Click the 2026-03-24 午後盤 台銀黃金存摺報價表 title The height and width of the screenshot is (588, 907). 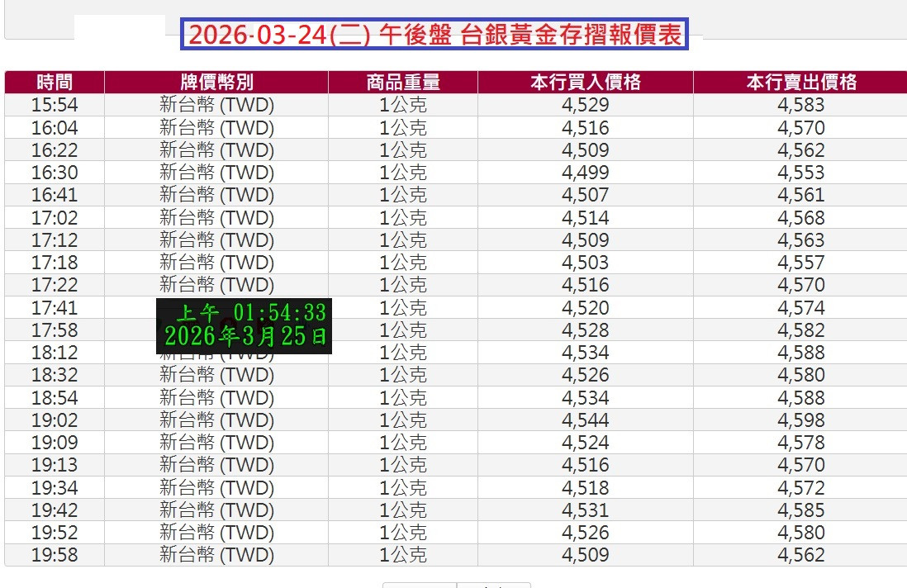coord(435,34)
